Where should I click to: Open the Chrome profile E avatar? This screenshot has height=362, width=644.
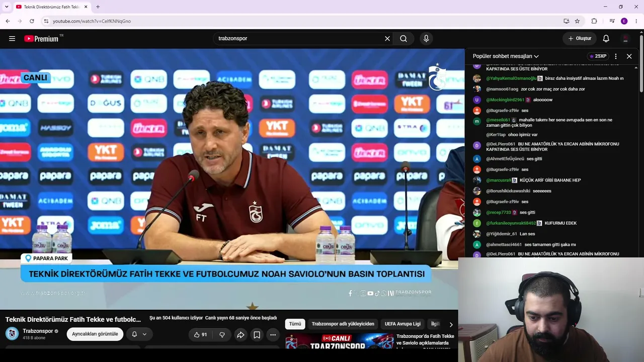pyautogui.click(x=624, y=21)
